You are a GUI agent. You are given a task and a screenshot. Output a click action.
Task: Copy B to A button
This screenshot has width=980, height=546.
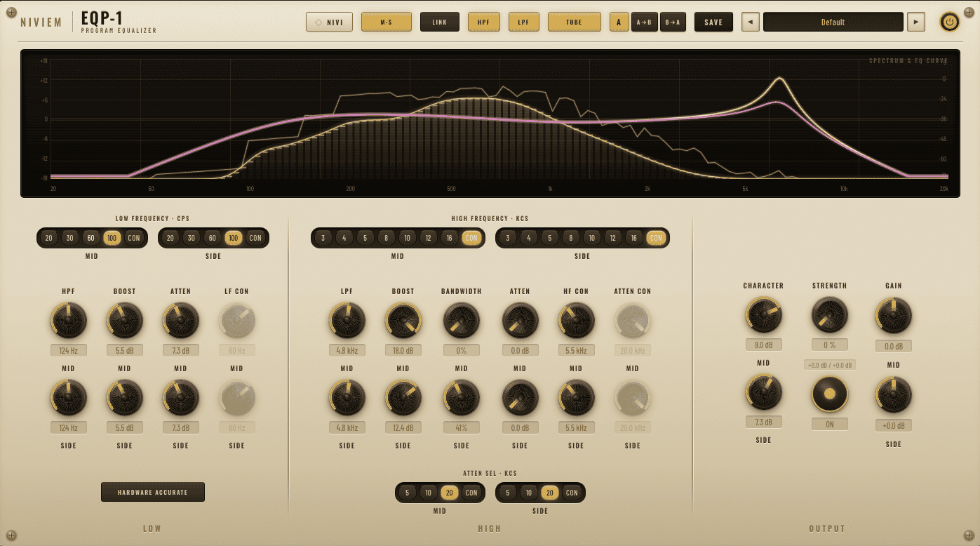coord(673,22)
